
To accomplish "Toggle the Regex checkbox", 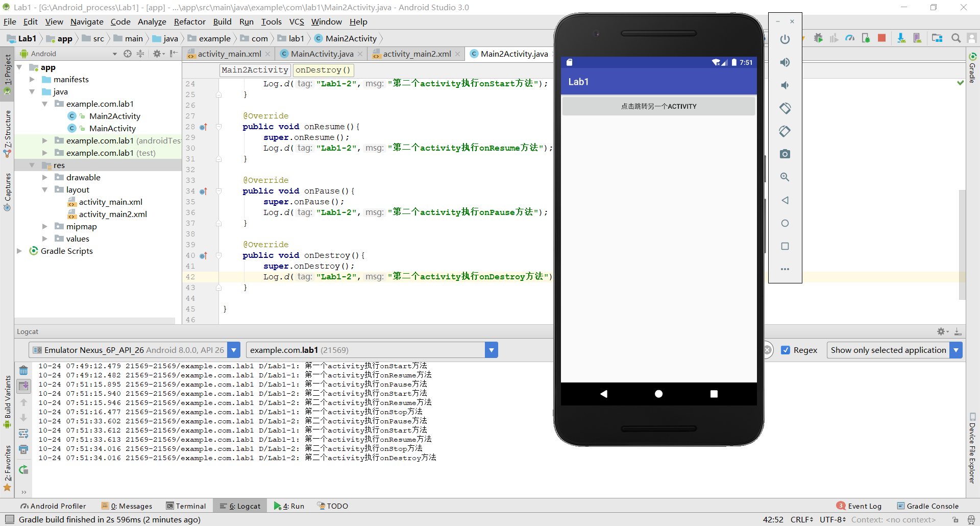I will 786,350.
